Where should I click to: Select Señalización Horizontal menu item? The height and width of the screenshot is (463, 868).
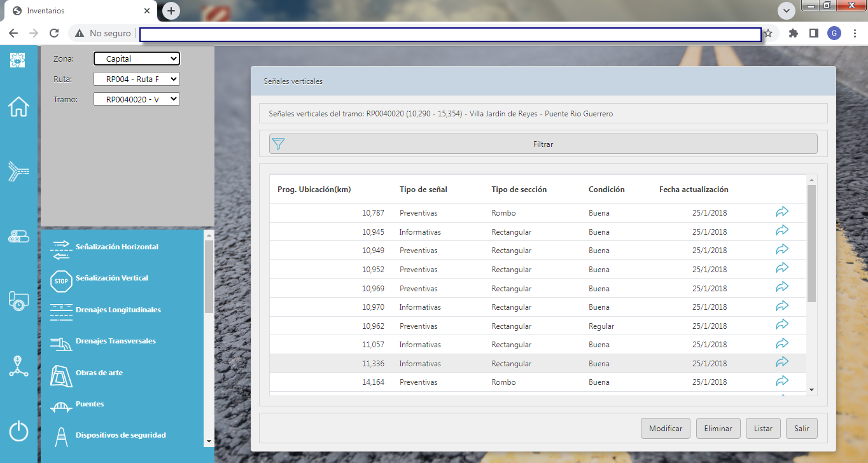click(116, 247)
